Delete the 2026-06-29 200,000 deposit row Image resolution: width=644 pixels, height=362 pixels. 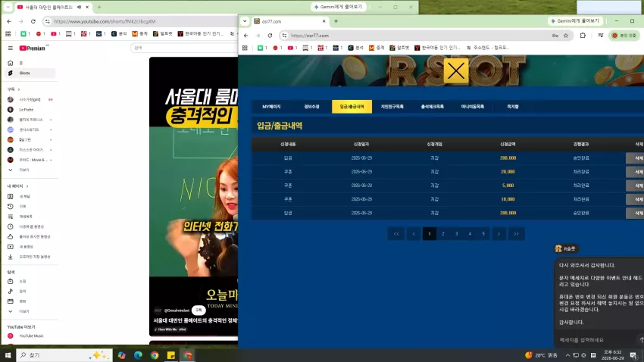(635, 158)
